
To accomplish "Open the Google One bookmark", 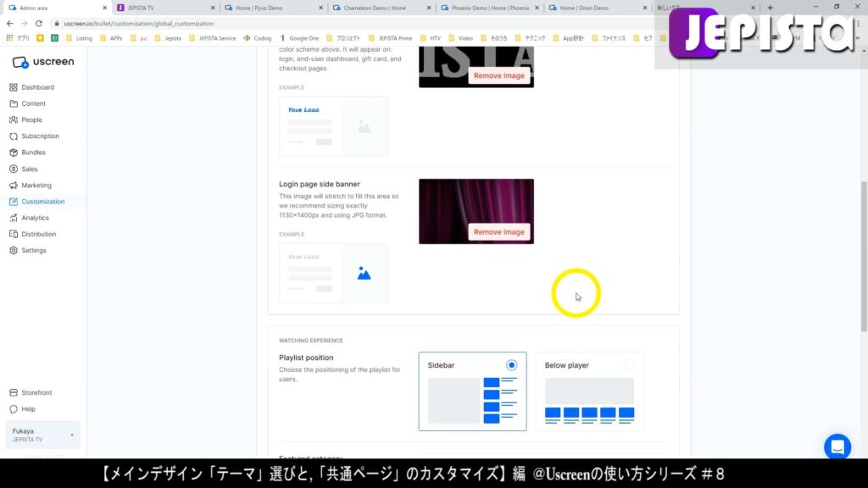I will click(x=299, y=38).
